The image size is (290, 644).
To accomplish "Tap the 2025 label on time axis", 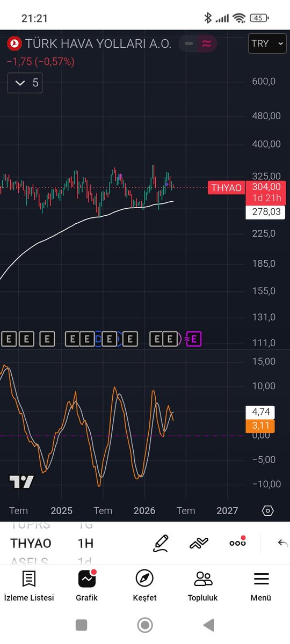I will pyautogui.click(x=62, y=510).
